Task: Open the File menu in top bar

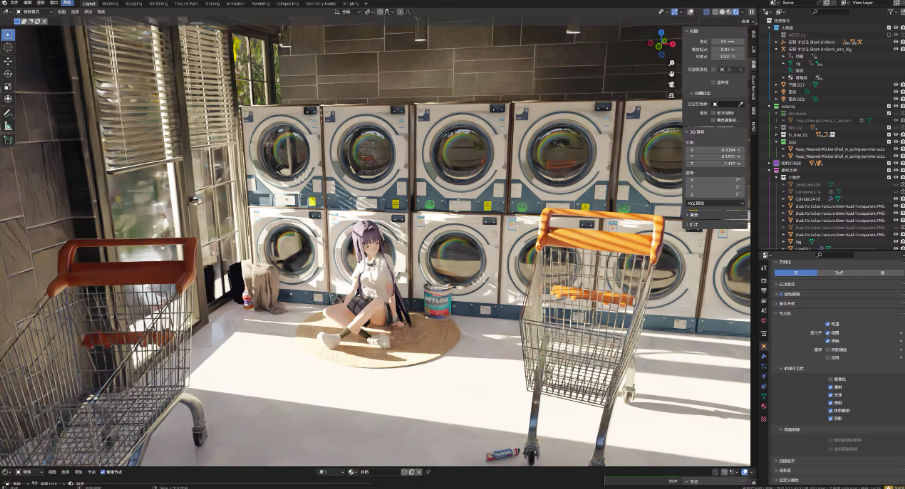Action: point(15,3)
